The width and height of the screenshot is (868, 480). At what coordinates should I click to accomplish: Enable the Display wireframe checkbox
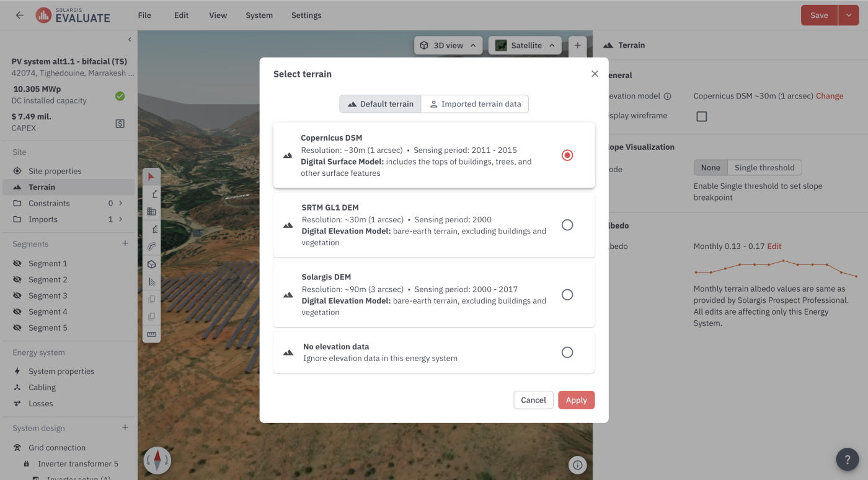(x=701, y=116)
